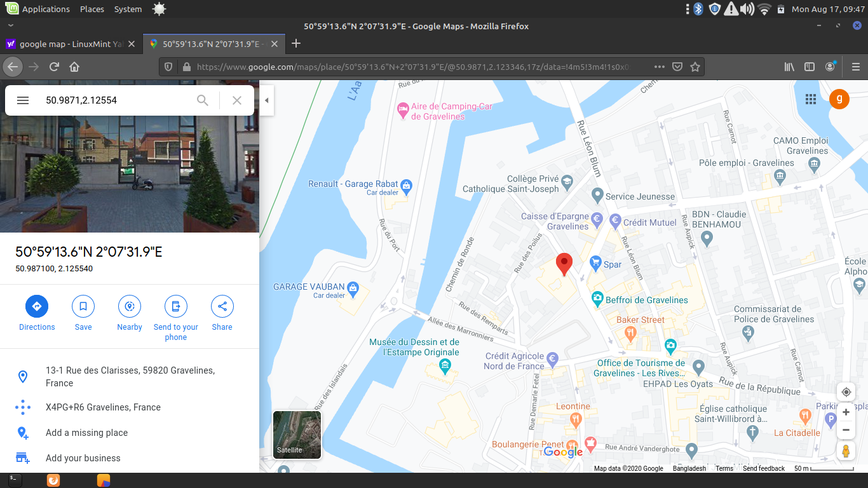
Task: Open Firefox application menu
Action: tap(855, 67)
